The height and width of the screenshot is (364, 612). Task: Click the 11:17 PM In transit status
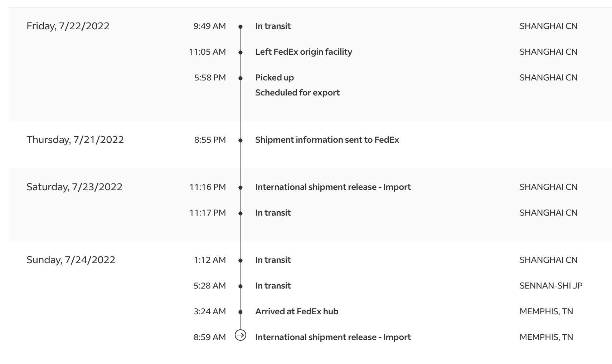click(x=273, y=213)
